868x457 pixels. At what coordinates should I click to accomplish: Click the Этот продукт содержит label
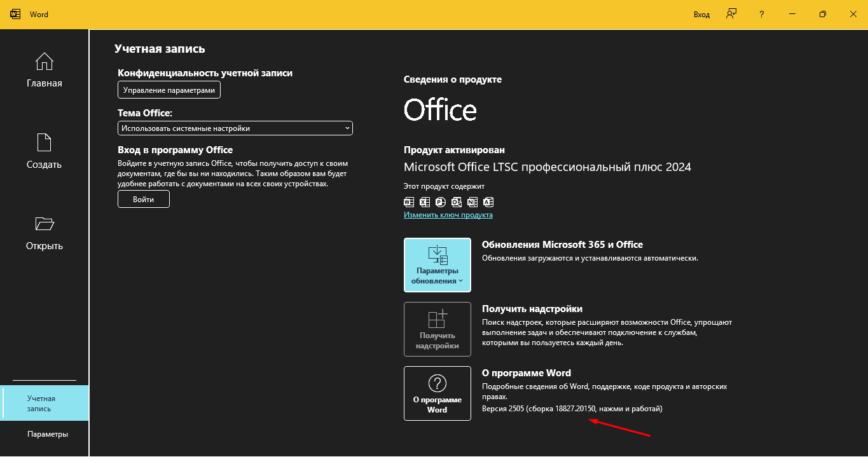(x=444, y=187)
